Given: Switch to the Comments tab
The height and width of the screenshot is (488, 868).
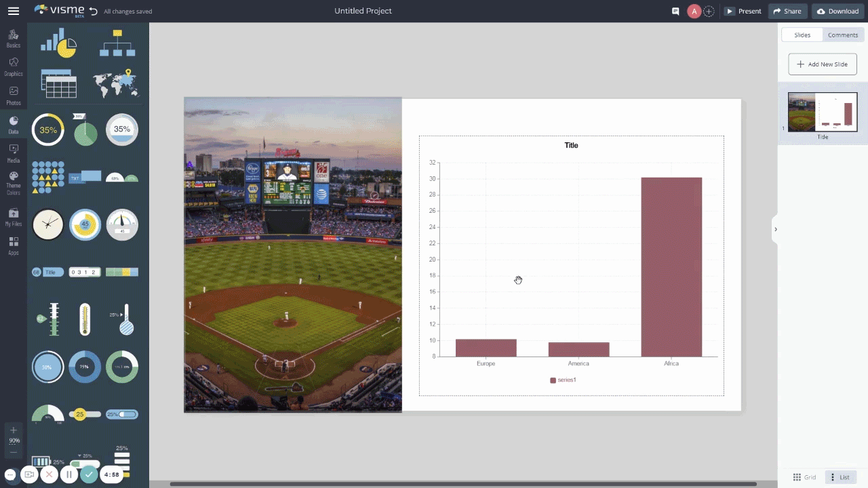Looking at the screenshot, I should (842, 35).
